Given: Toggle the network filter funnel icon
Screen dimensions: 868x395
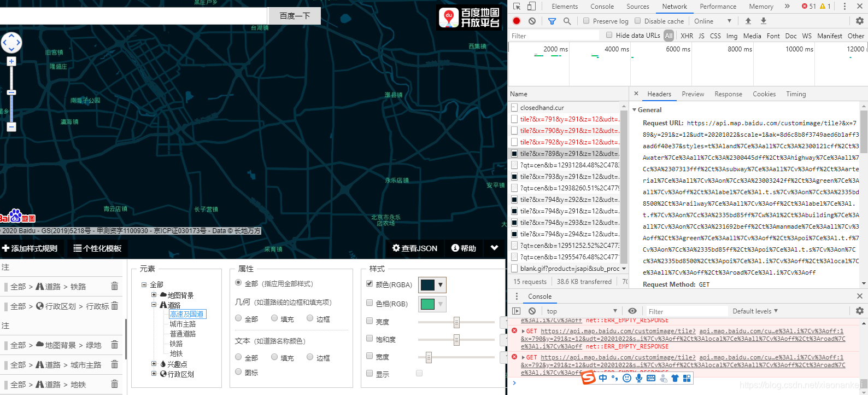Looking at the screenshot, I should (552, 21).
